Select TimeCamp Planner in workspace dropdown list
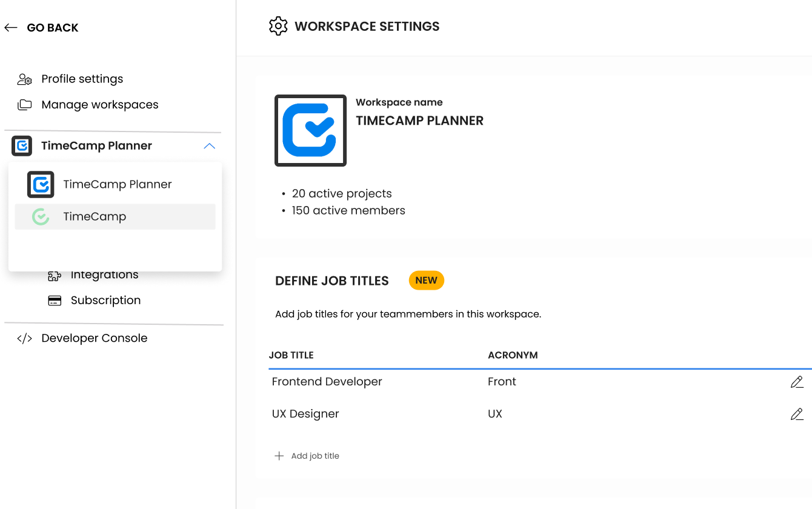 (115, 185)
